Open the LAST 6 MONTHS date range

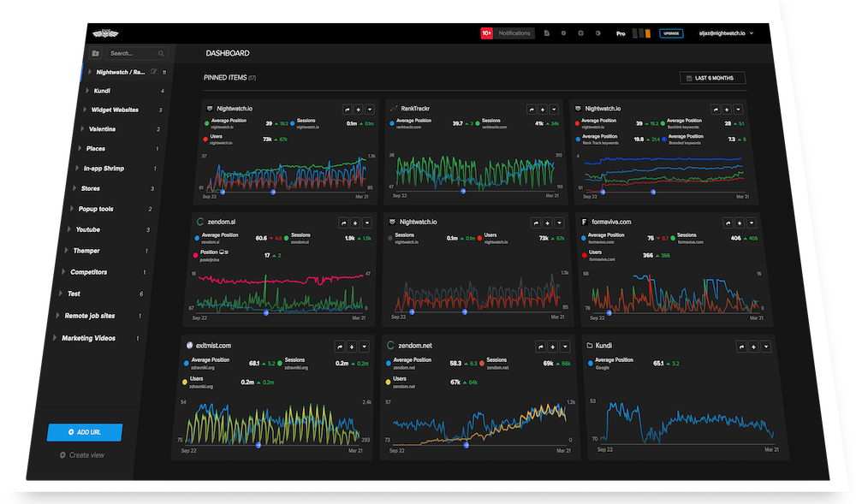click(712, 78)
